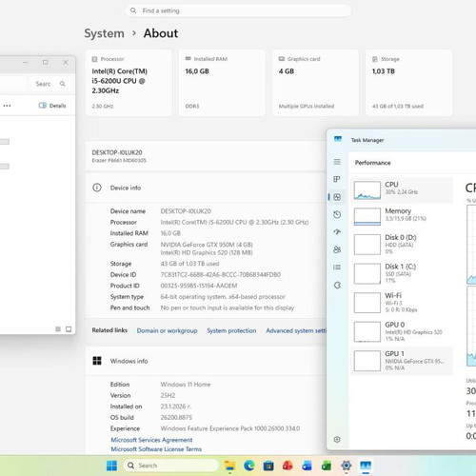Select Wi-Fi performance entry
This screenshot has width=476, height=476.
point(402,303)
